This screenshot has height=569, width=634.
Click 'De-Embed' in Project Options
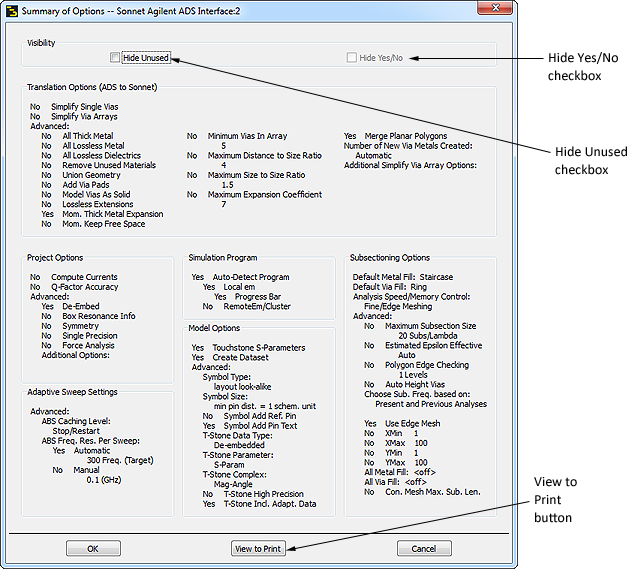81,306
